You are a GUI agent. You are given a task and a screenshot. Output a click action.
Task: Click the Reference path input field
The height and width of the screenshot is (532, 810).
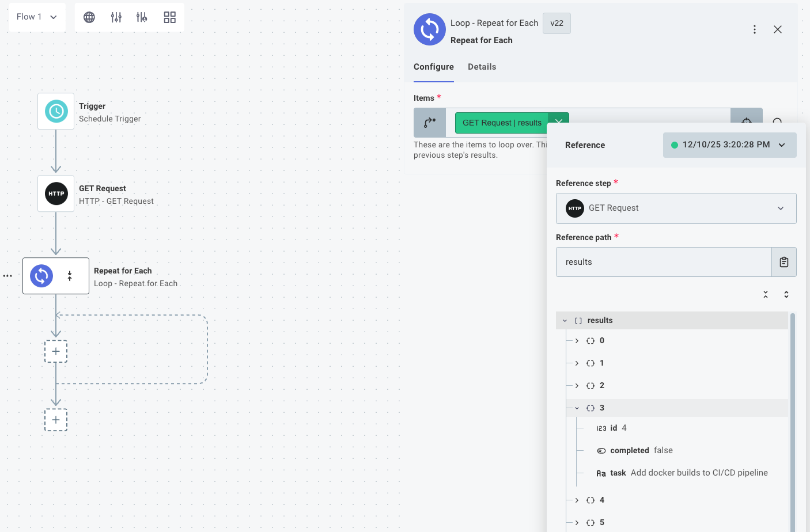click(x=663, y=261)
